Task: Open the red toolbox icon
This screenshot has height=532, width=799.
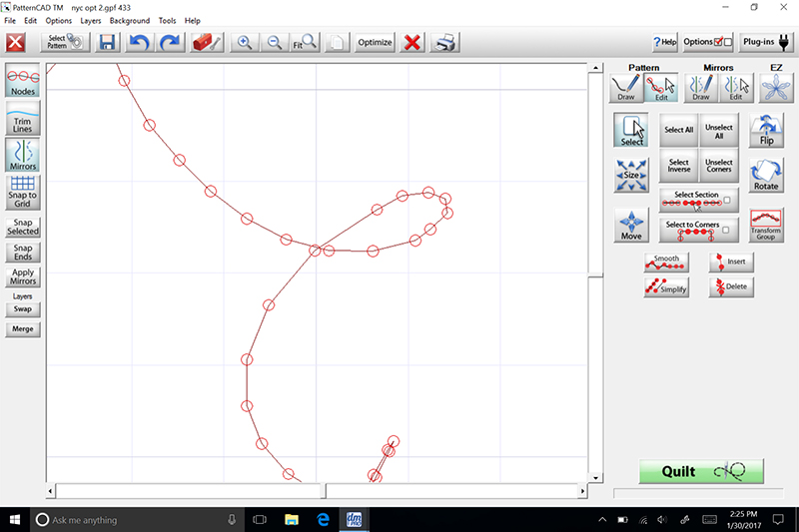Action: [x=207, y=43]
